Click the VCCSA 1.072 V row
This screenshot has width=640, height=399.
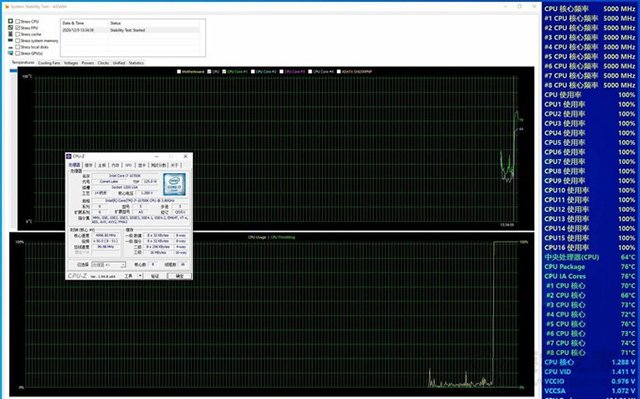(x=590, y=391)
